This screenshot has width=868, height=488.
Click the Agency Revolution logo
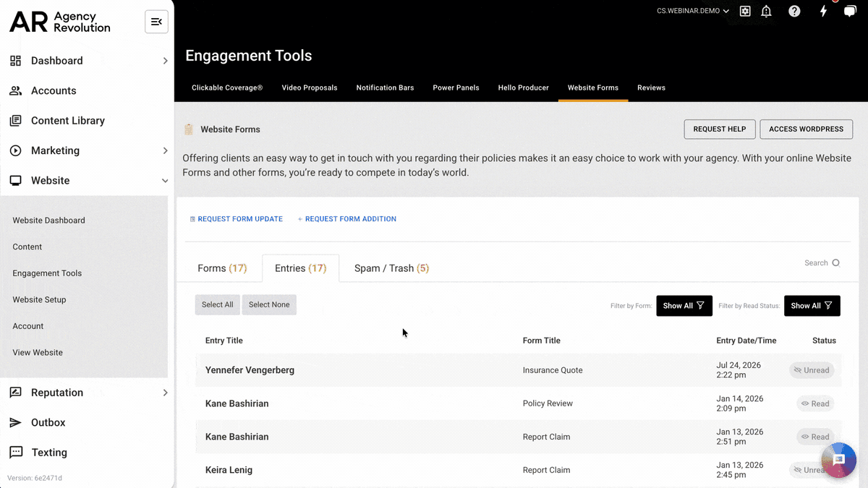60,22
